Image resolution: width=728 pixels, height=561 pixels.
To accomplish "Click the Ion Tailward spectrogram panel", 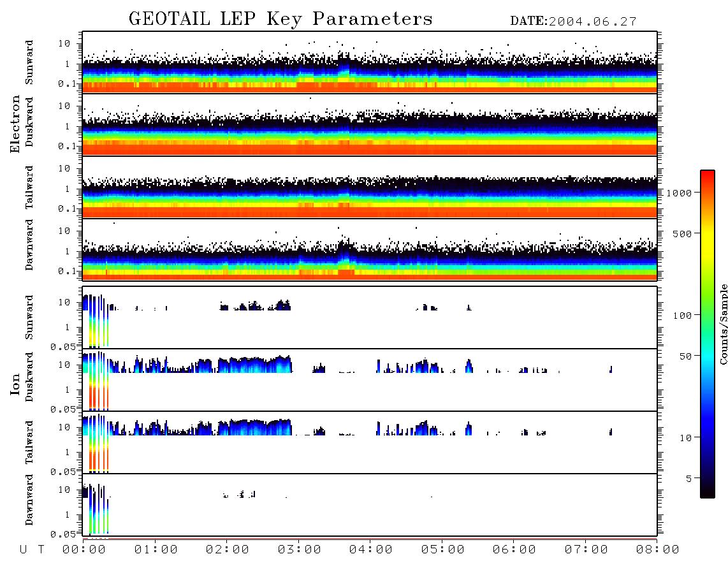I will (x=370, y=442).
